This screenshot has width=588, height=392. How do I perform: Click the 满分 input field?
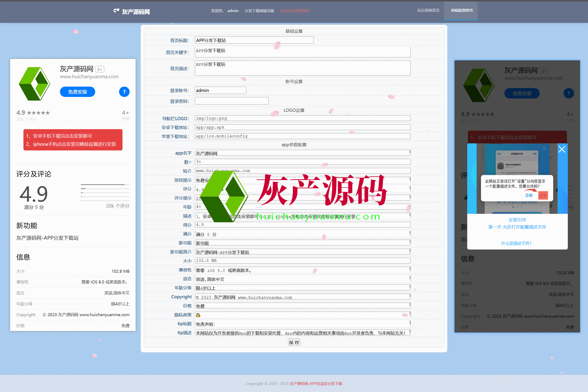[302, 234]
